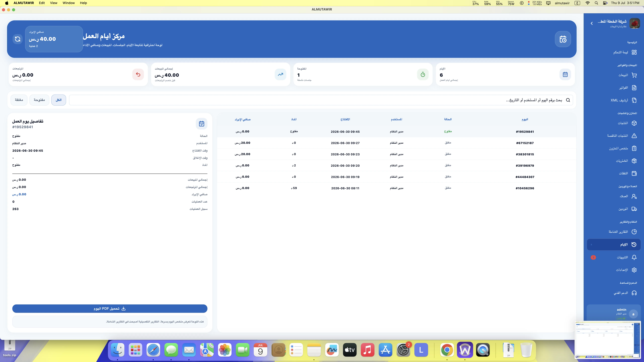Click the تحميل PDF اليوم button
644x362 pixels.
[110, 309]
